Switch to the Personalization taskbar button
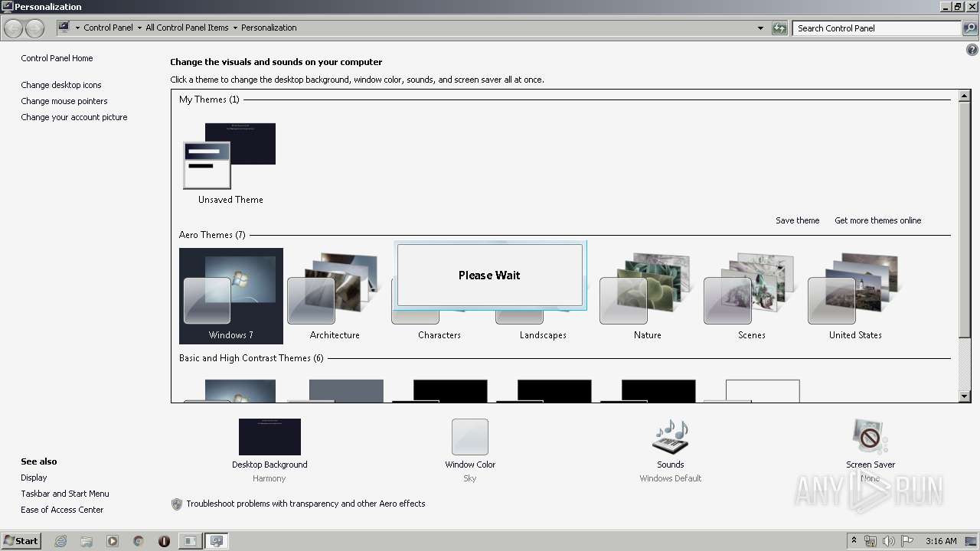Image resolution: width=980 pixels, height=551 pixels. click(x=217, y=541)
